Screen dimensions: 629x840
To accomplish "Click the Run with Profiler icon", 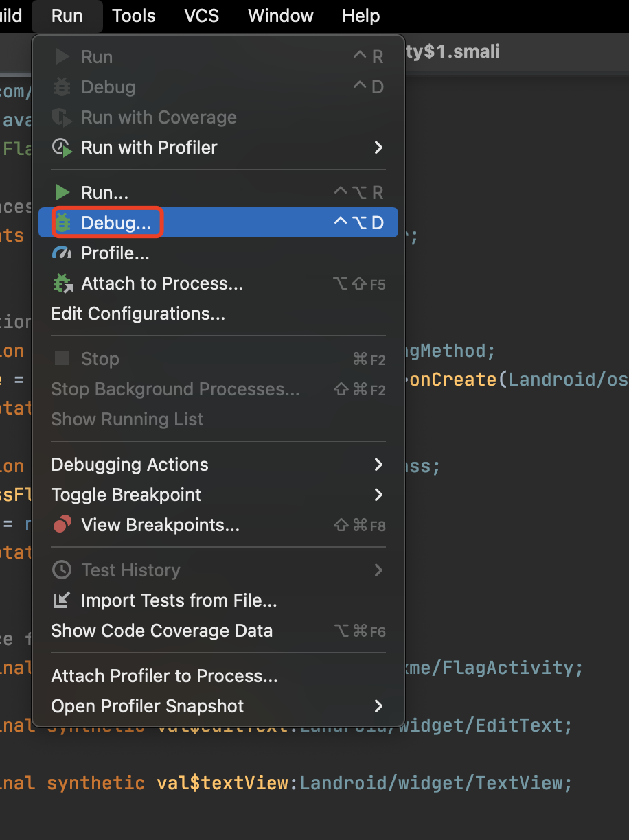I will (x=62, y=148).
